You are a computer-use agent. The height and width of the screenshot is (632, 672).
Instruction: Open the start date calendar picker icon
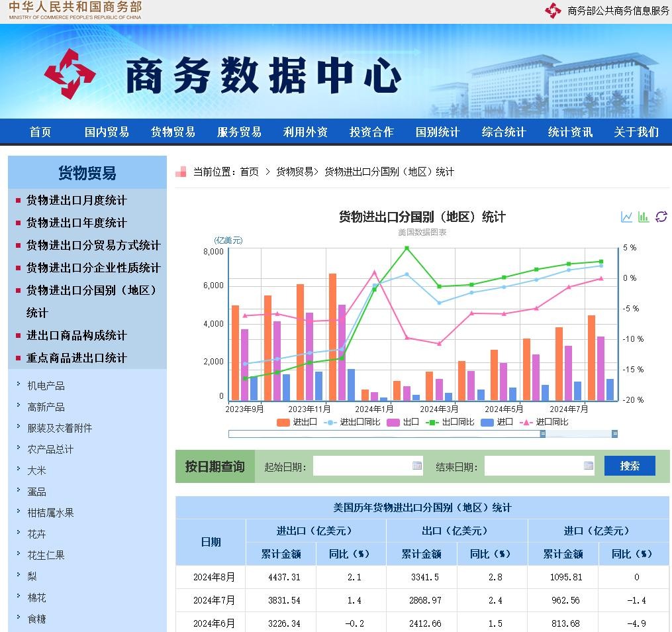(x=417, y=466)
